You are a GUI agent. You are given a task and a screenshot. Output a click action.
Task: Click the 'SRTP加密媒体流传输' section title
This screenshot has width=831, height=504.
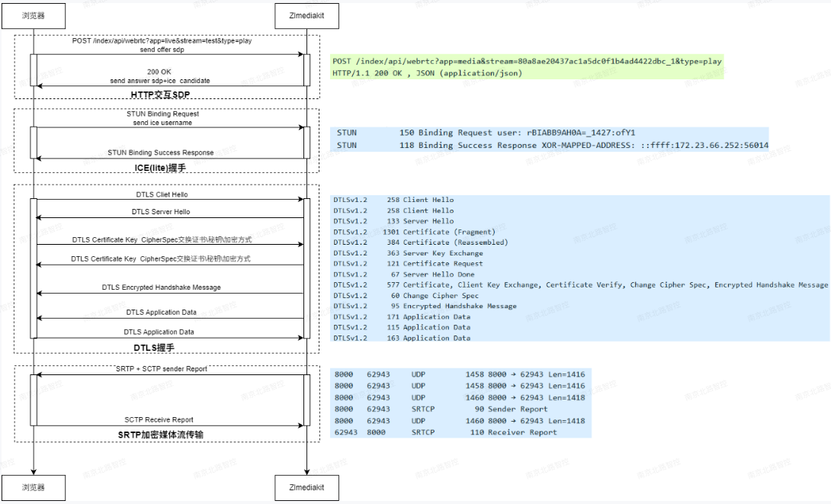161,435
